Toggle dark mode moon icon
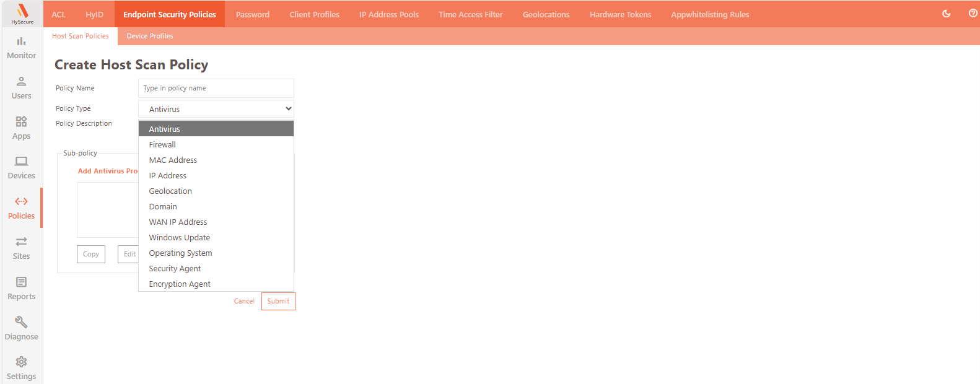Image resolution: width=980 pixels, height=384 pixels. coord(946,14)
